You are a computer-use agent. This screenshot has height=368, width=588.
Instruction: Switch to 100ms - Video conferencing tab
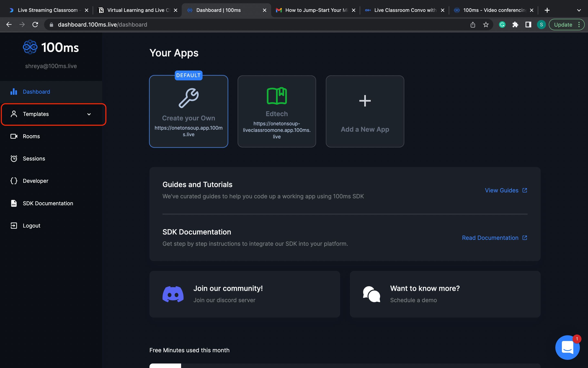click(x=494, y=10)
